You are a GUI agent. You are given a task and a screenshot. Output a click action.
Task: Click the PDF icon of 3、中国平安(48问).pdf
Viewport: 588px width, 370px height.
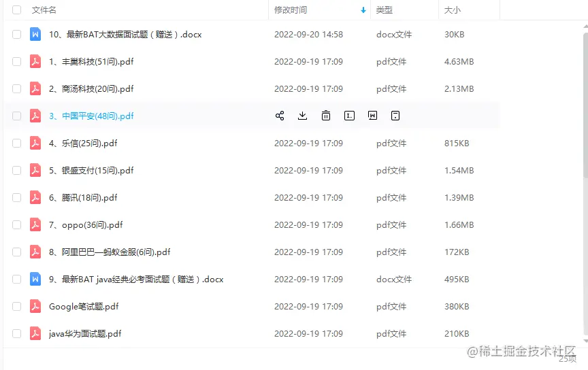click(x=35, y=116)
